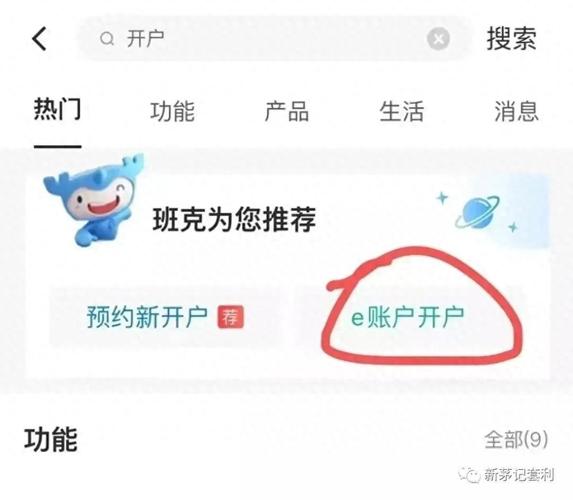Screen dimensions: 573x500
Task: Focus the search field containing 开户
Action: click(272, 38)
